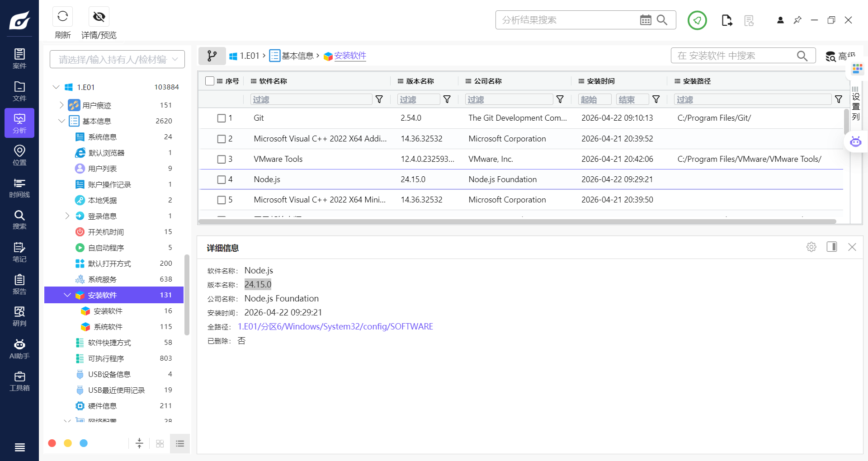The height and width of the screenshot is (461, 868).
Task: Toggle details panel layout icon
Action: [832, 247]
